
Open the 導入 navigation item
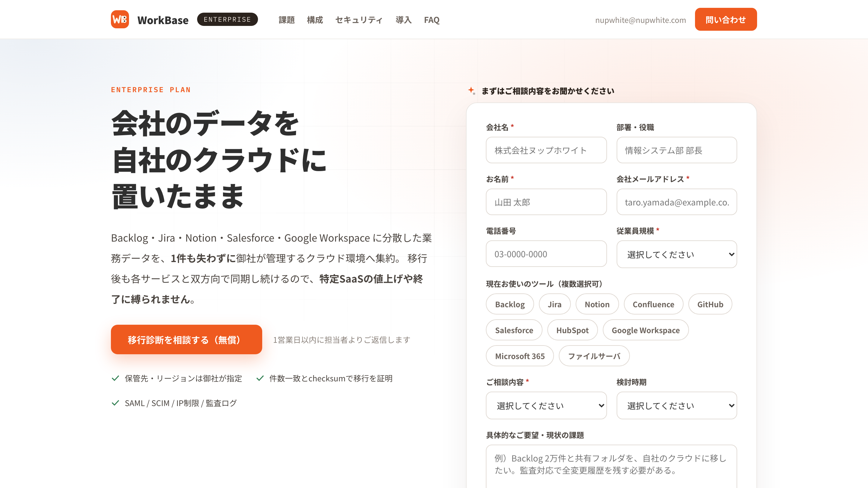coord(403,20)
